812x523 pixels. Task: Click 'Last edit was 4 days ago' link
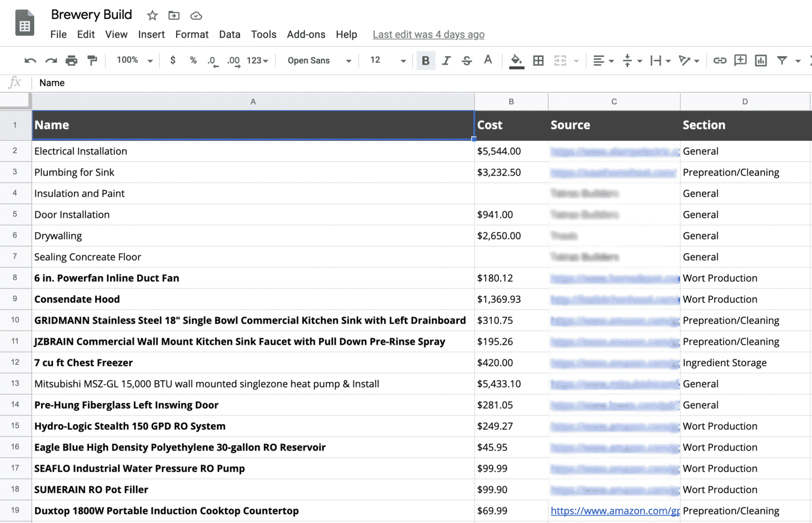[428, 34]
